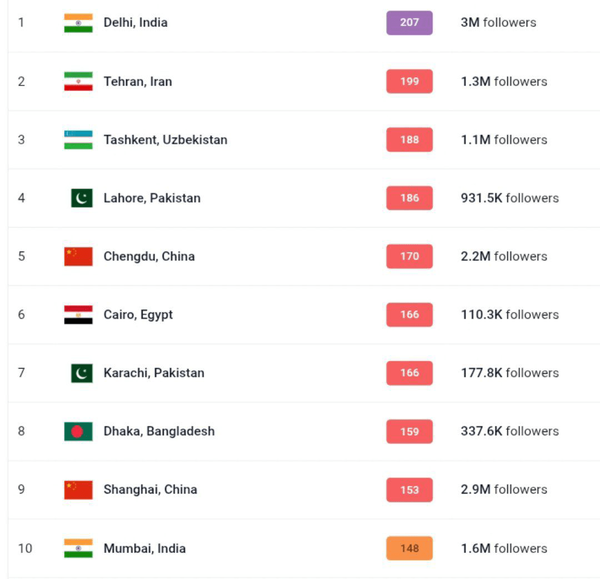
Task: Click the 931.5K followers count
Action: tap(509, 198)
